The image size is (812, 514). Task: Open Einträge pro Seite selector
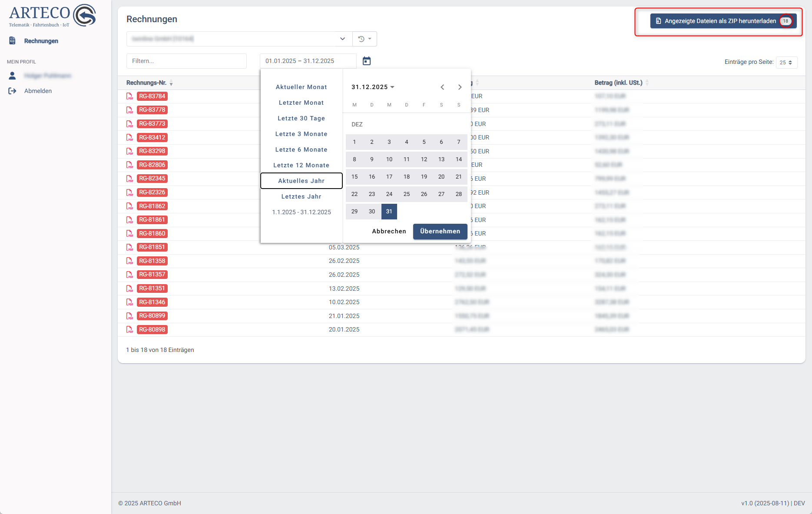[786, 63]
